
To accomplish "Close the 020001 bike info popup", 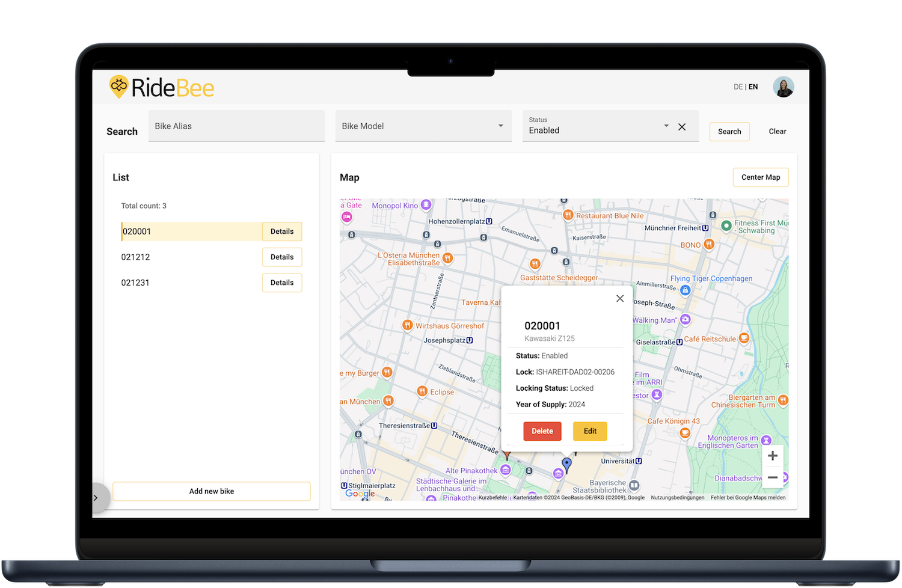I will [x=620, y=299].
